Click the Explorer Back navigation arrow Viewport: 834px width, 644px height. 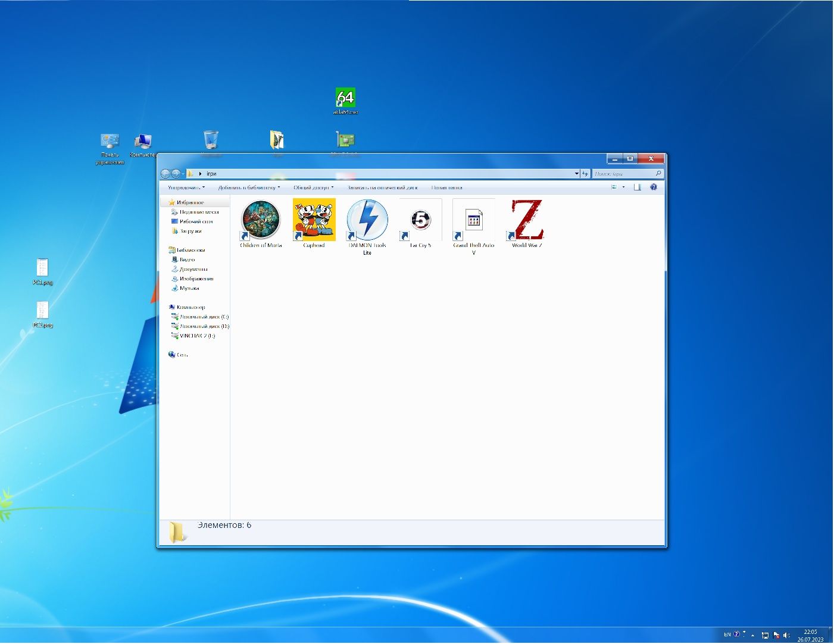click(x=166, y=174)
